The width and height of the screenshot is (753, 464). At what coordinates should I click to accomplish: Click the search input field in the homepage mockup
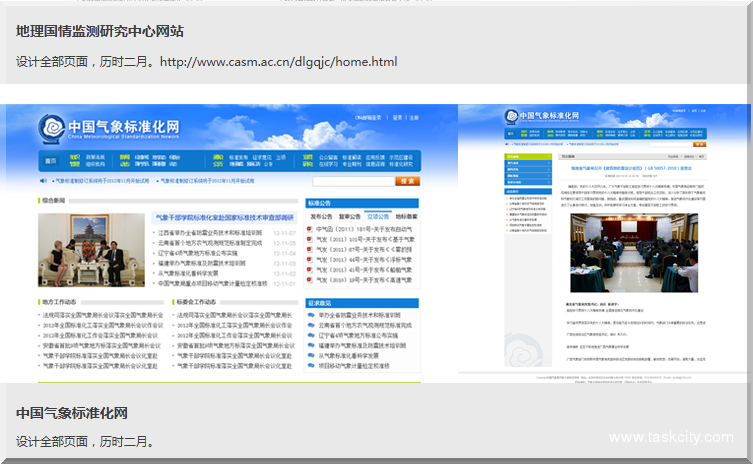(x=353, y=181)
